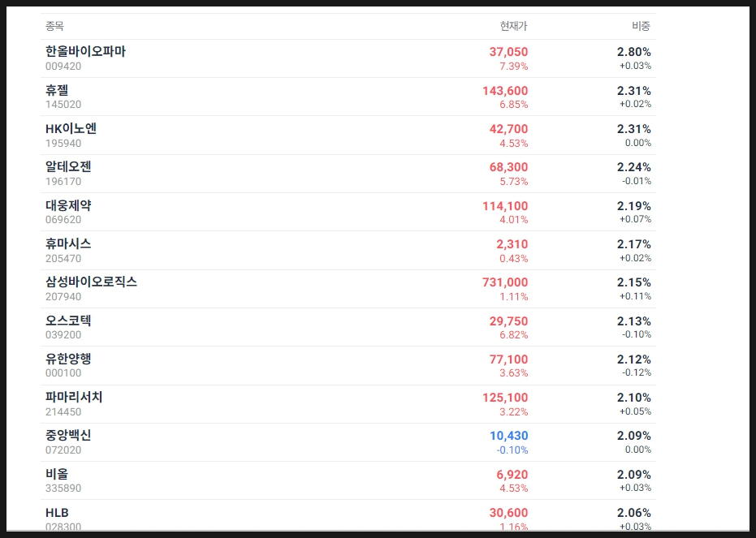
Task: Click the 유한양행 stock name
Action: click(x=68, y=359)
